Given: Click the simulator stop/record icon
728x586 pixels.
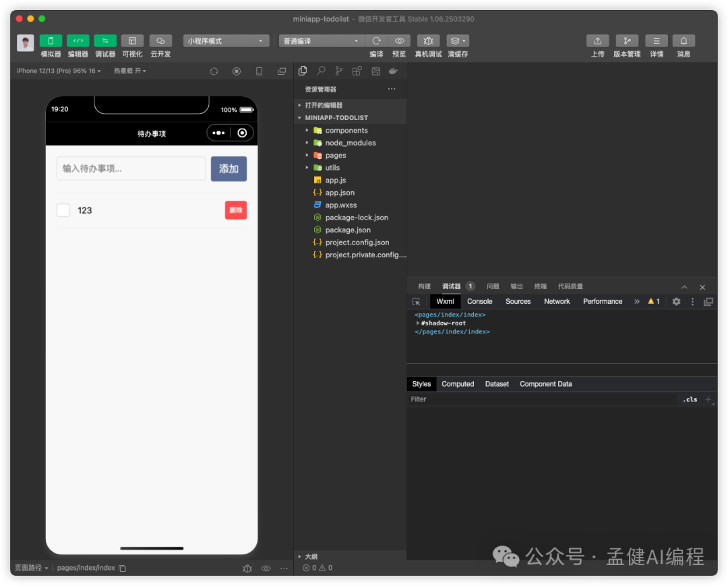Looking at the screenshot, I should (237, 71).
